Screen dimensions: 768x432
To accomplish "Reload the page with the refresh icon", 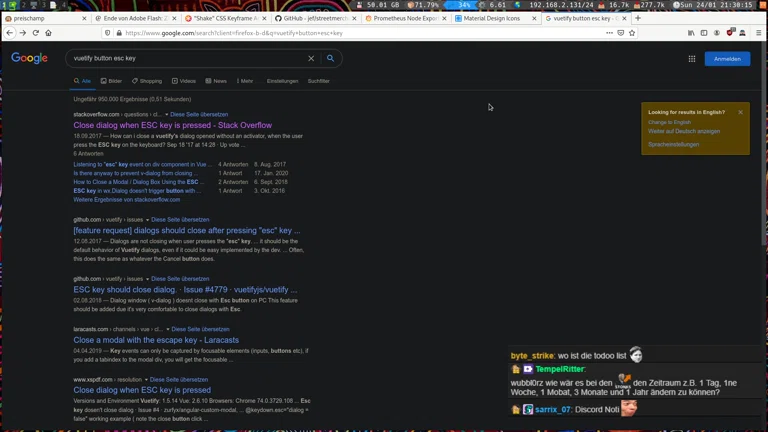I will tap(36, 33).
